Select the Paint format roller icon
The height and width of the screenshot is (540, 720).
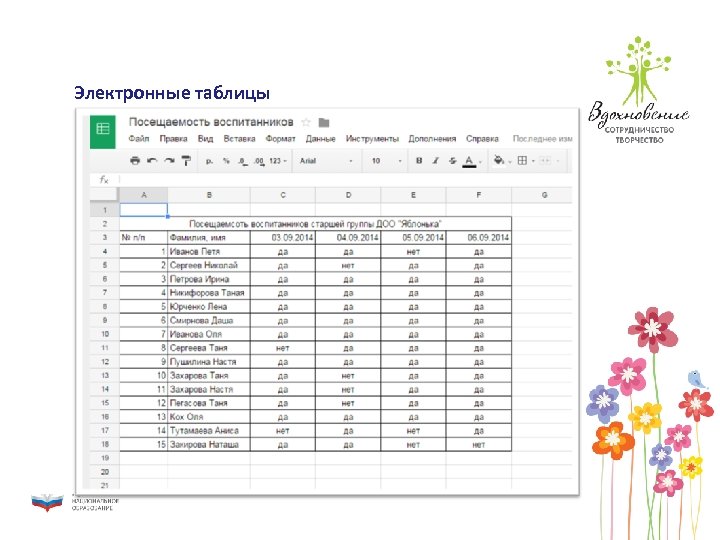[x=186, y=161]
